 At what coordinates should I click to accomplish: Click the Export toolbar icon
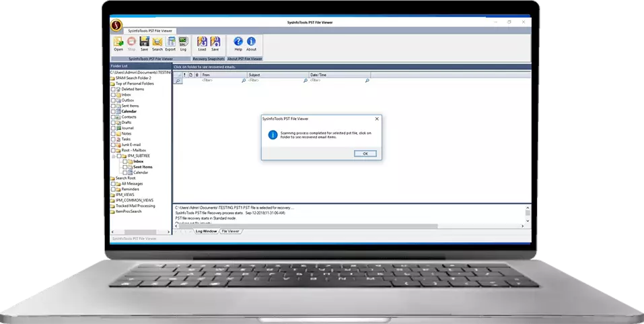coord(170,42)
